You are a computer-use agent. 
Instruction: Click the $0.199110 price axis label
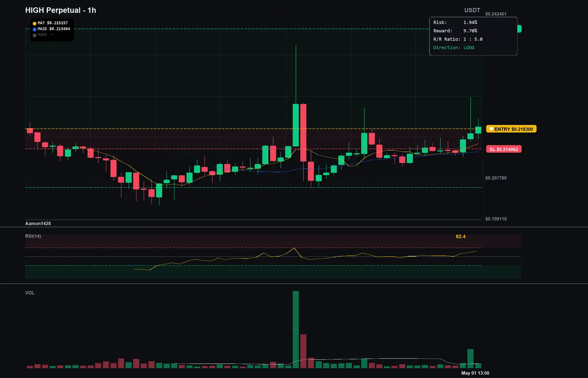coord(496,219)
